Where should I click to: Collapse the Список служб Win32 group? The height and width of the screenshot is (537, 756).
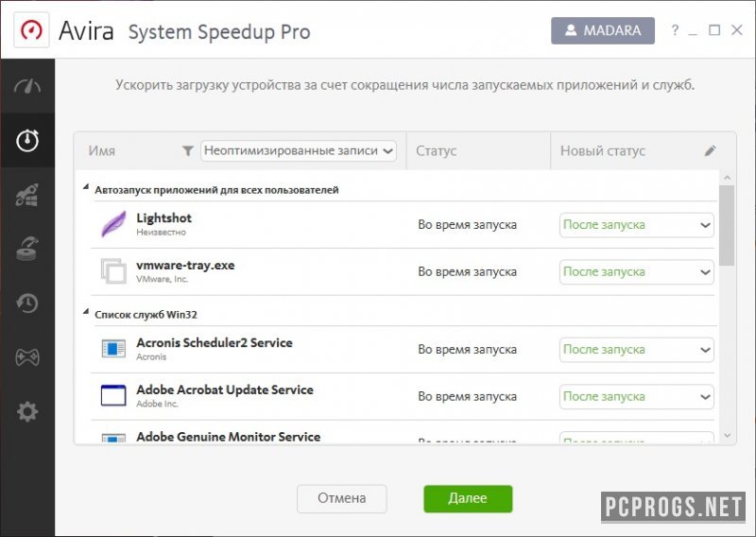pos(86,312)
